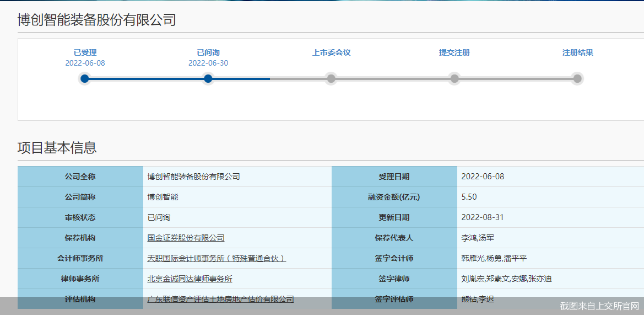Select the 已受理 stage label

[85, 52]
